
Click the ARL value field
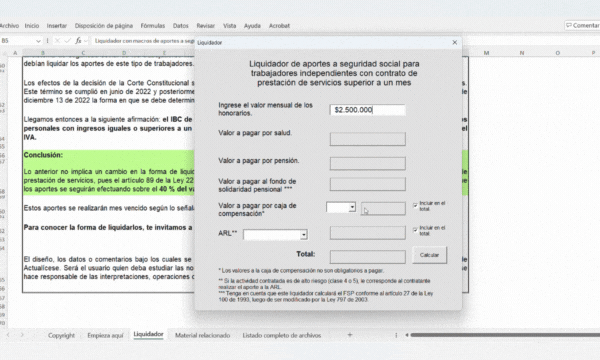tap(367, 233)
